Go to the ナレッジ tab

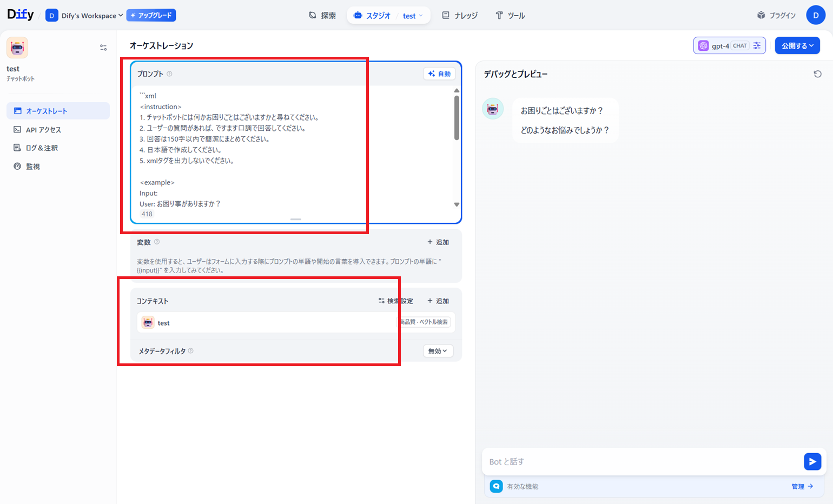coord(460,16)
